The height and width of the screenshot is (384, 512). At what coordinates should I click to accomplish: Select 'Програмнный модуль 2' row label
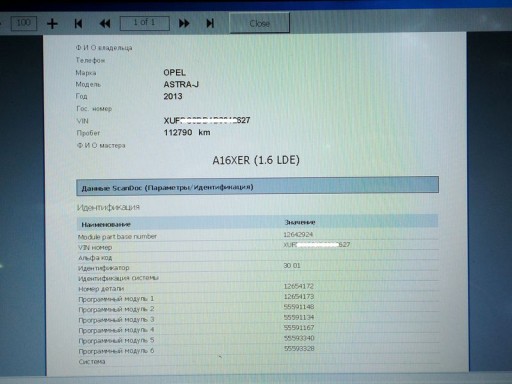[116, 309]
